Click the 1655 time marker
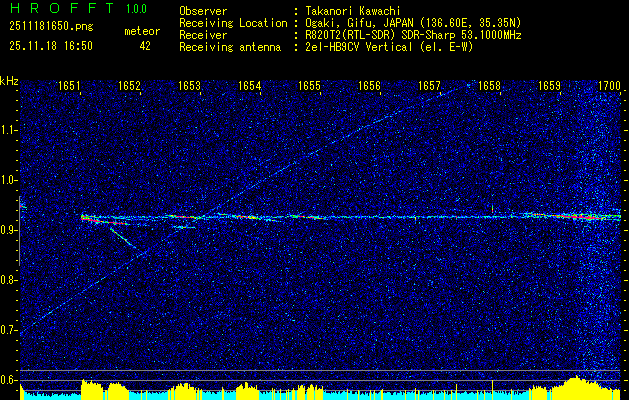Image resolution: width=629 pixels, height=400 pixels. point(309,85)
